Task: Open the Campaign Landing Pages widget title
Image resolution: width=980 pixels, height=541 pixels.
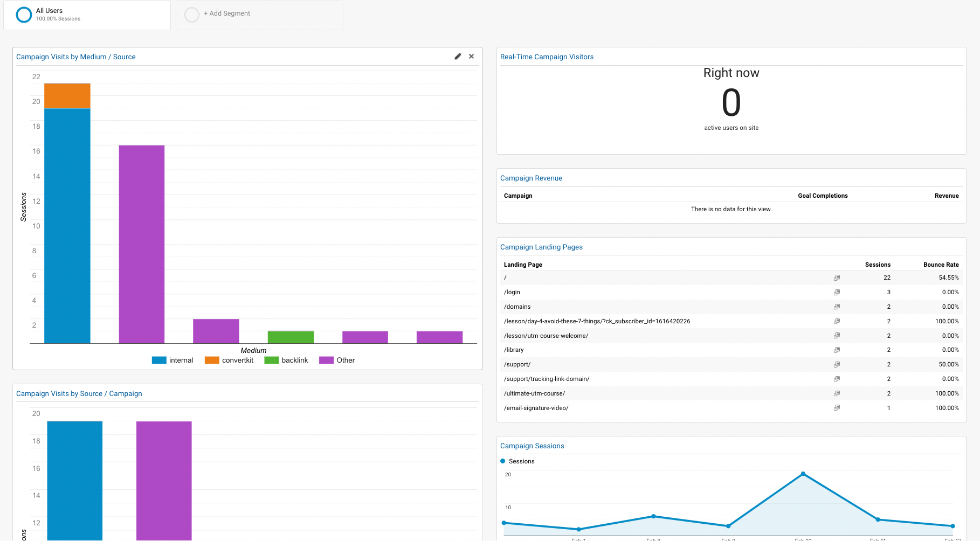Action: tap(541, 247)
